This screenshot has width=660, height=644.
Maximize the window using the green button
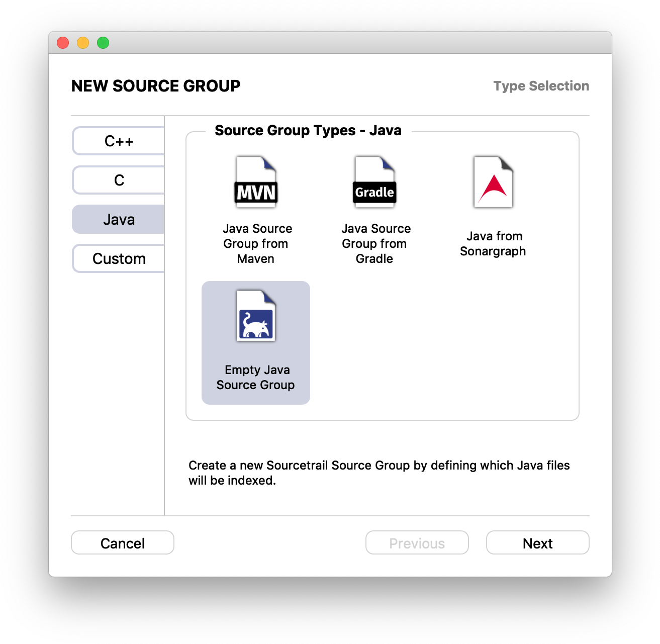tap(103, 43)
